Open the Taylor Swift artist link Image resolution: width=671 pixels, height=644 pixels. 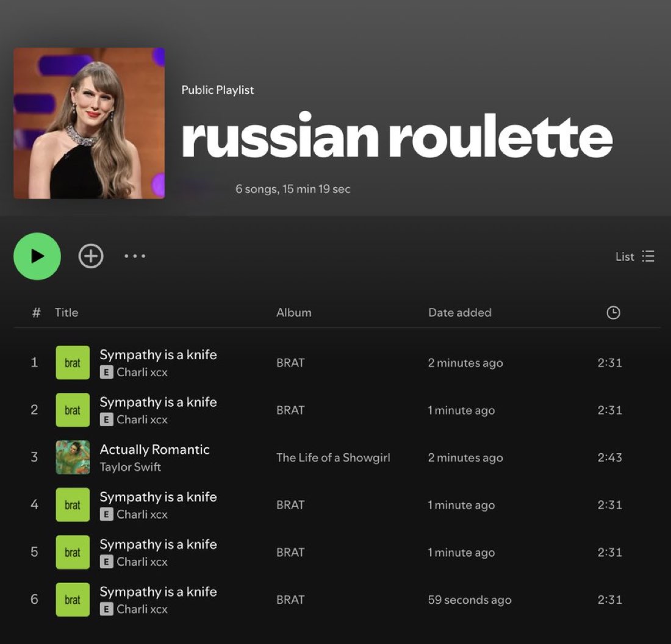click(131, 467)
